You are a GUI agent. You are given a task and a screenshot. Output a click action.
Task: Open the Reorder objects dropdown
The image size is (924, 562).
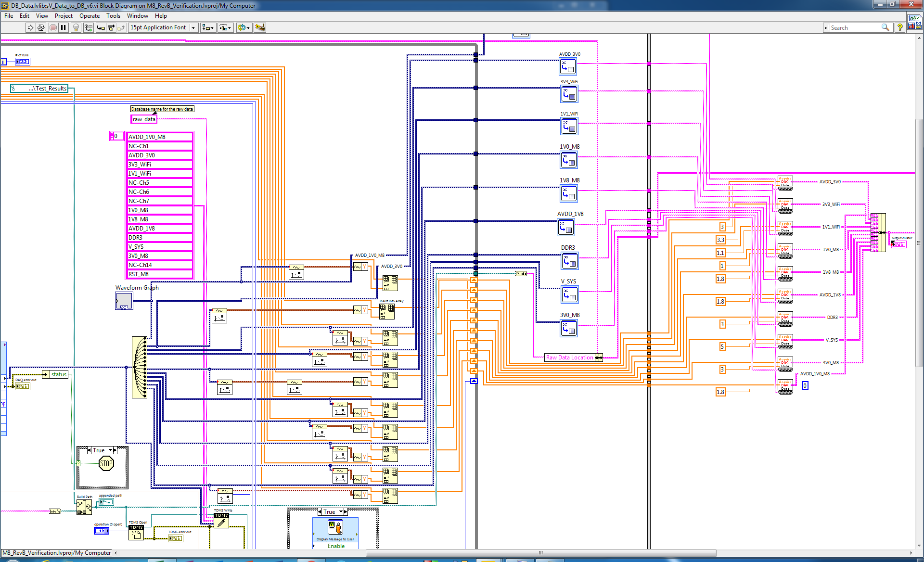click(x=244, y=28)
